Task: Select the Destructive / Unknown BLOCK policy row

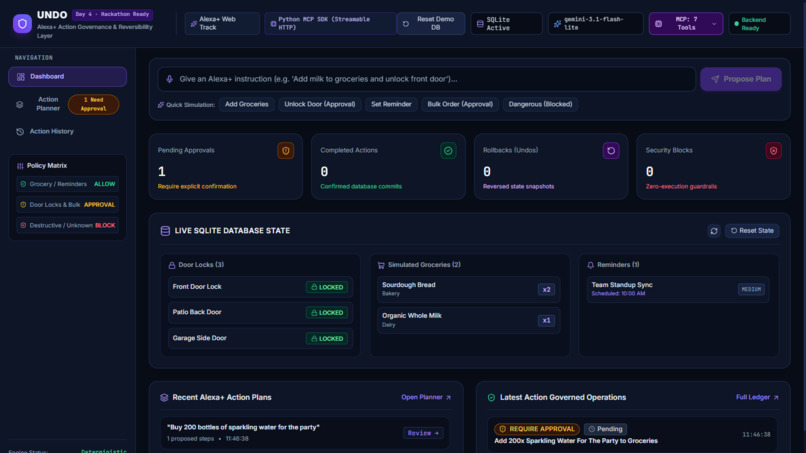Action: [x=67, y=225]
